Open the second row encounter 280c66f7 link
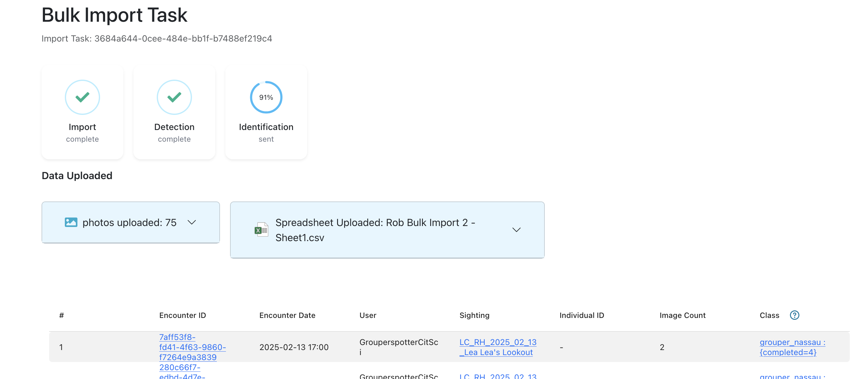The image size is (868, 379). pyautogui.click(x=180, y=368)
